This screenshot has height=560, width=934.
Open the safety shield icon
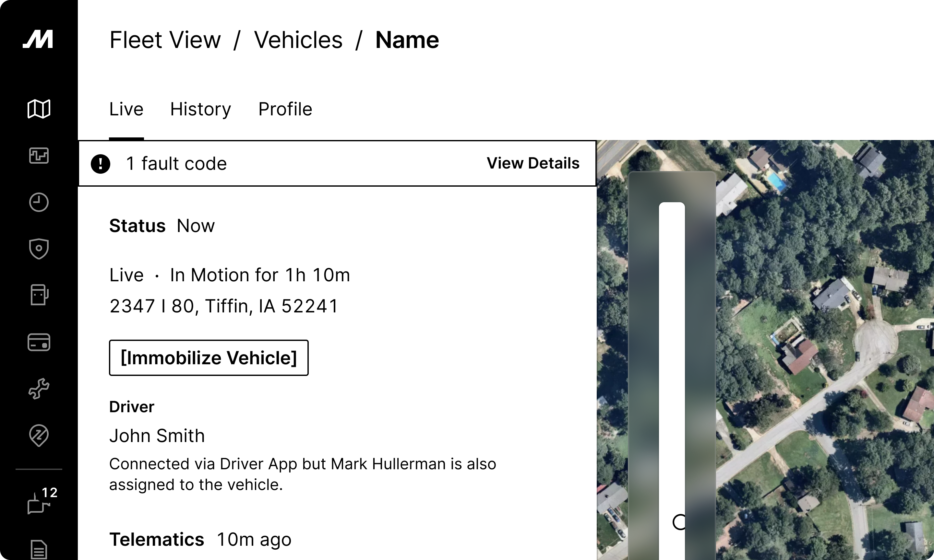click(39, 249)
